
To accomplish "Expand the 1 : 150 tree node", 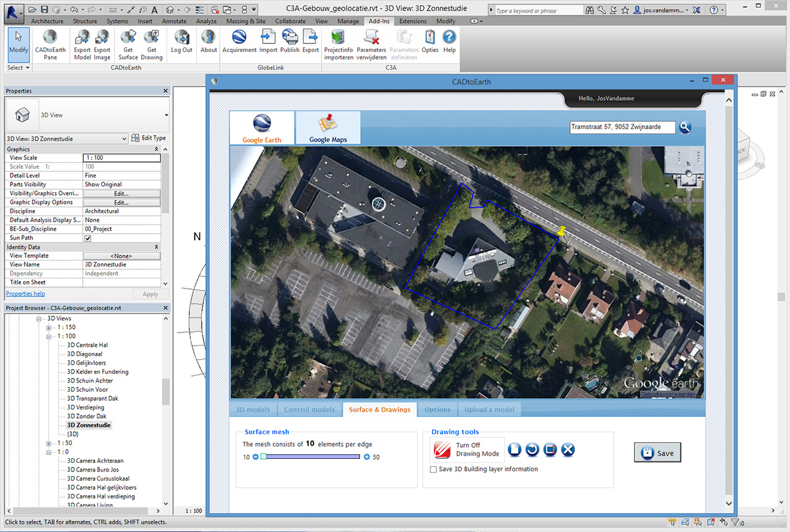I will click(x=48, y=327).
